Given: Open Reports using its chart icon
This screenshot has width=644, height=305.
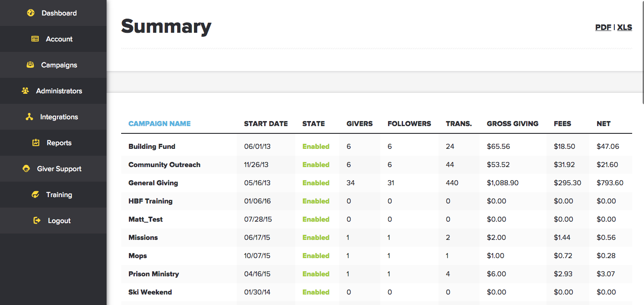Looking at the screenshot, I should tap(36, 142).
